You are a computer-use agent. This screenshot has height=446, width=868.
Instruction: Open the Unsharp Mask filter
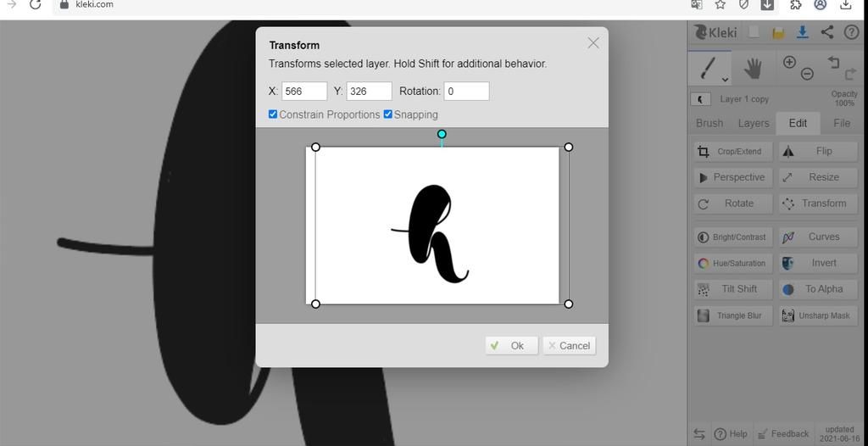pyautogui.click(x=818, y=315)
